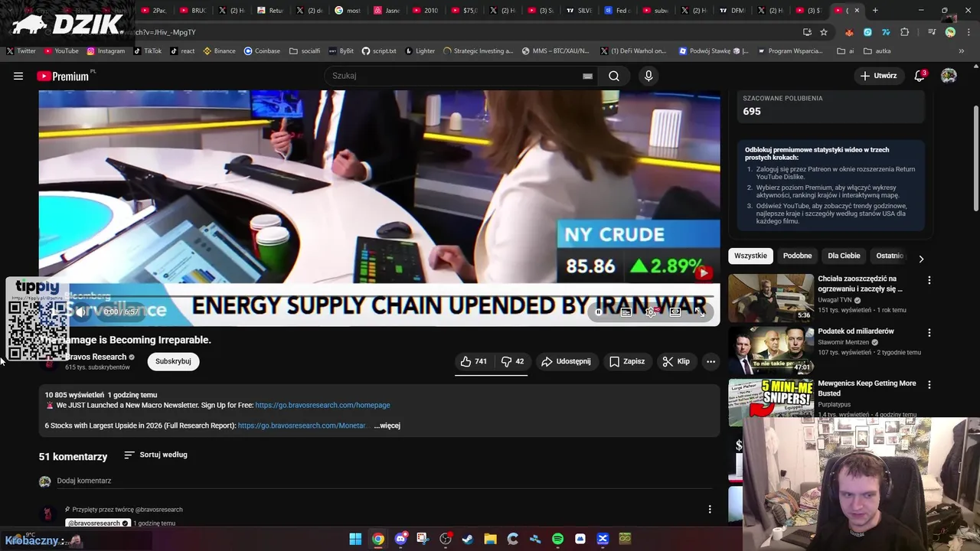Open the YouTube guide hamburger menu
The image size is (980, 551).
point(18,76)
